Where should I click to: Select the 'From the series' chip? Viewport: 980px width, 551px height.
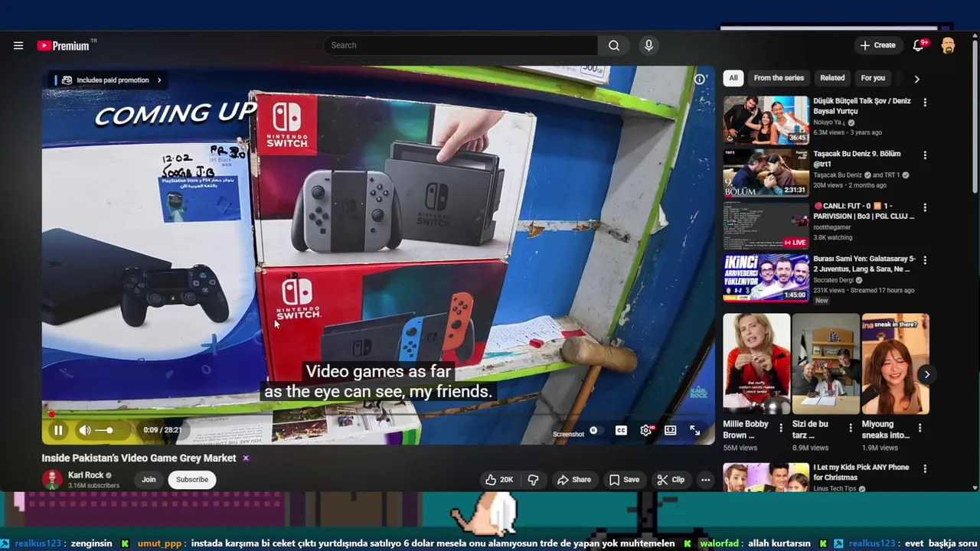[x=779, y=78]
